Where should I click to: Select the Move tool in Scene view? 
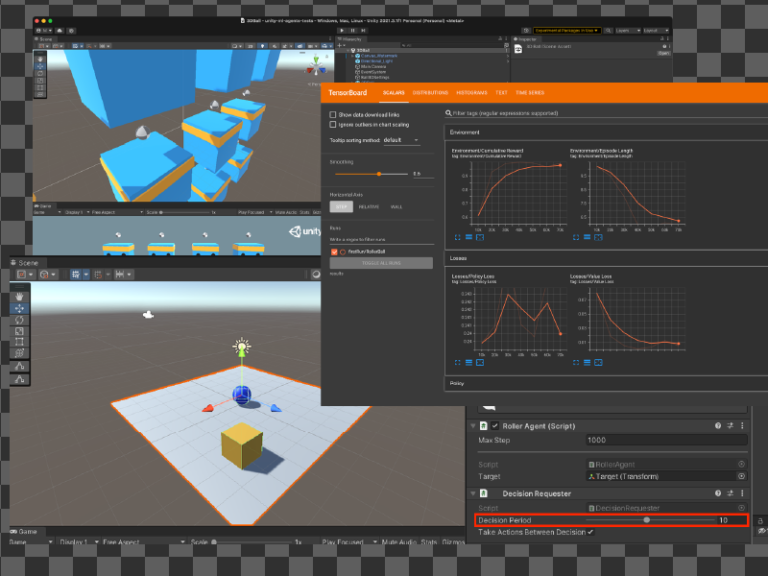20,308
